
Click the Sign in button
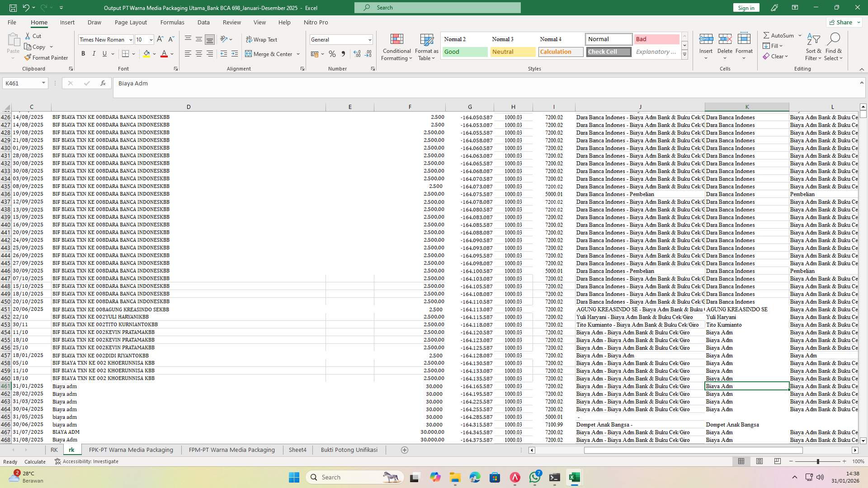click(745, 8)
